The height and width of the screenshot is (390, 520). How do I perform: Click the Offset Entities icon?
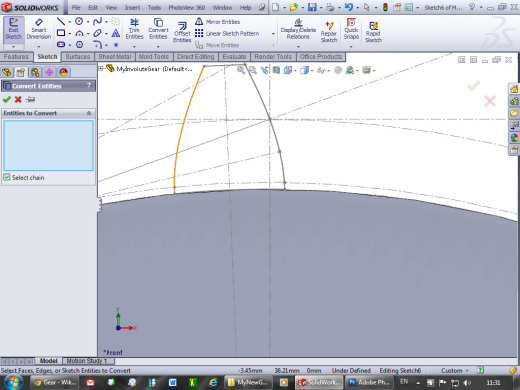[x=182, y=32]
